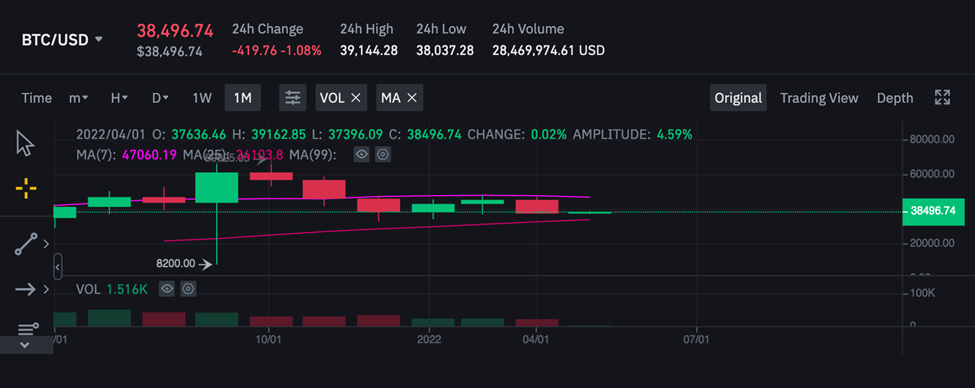The image size is (975, 388).
Task: Click the large green candle with 8200.00 low
Action: click(x=216, y=188)
